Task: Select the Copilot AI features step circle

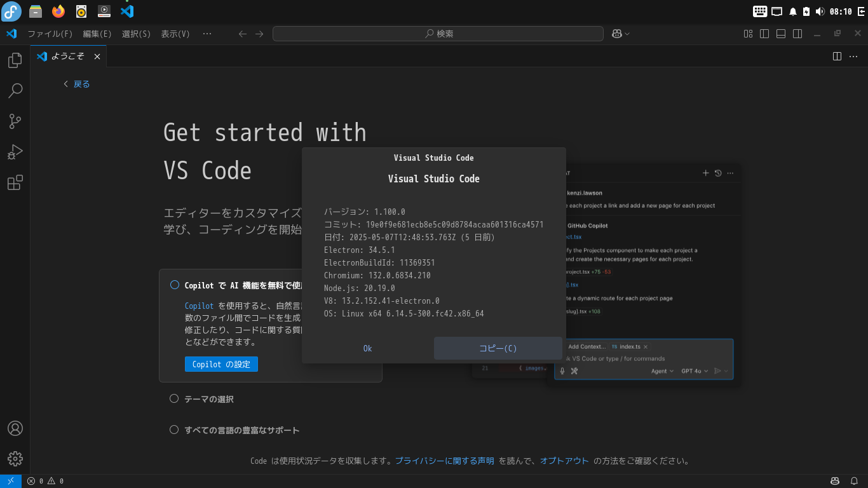Action: coord(175,285)
